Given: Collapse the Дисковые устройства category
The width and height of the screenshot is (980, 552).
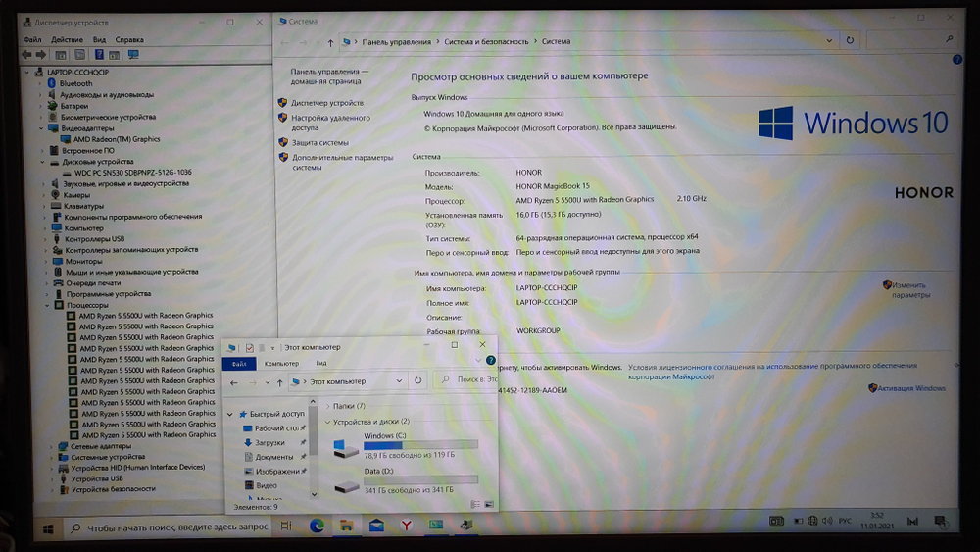Looking at the screenshot, I should [x=42, y=162].
